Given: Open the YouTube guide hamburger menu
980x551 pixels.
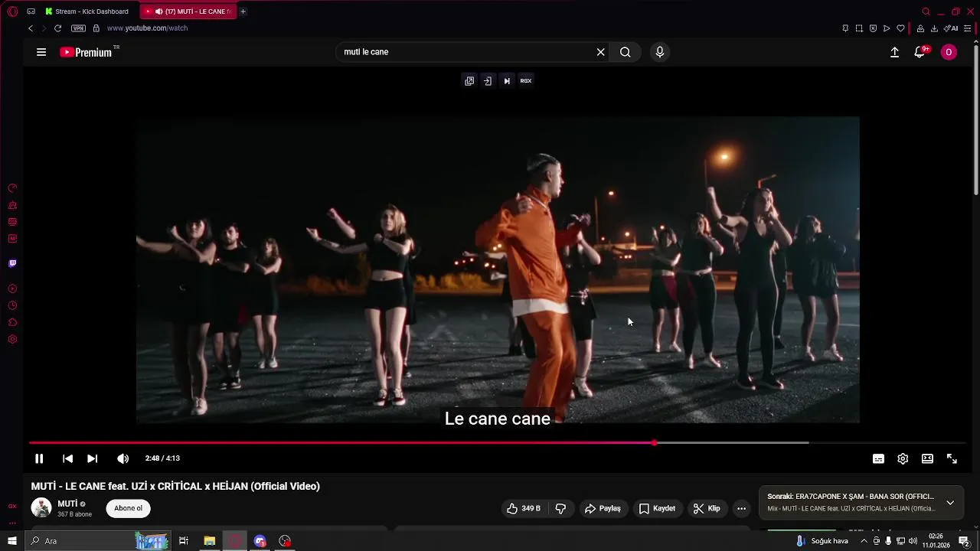Looking at the screenshot, I should pos(41,52).
